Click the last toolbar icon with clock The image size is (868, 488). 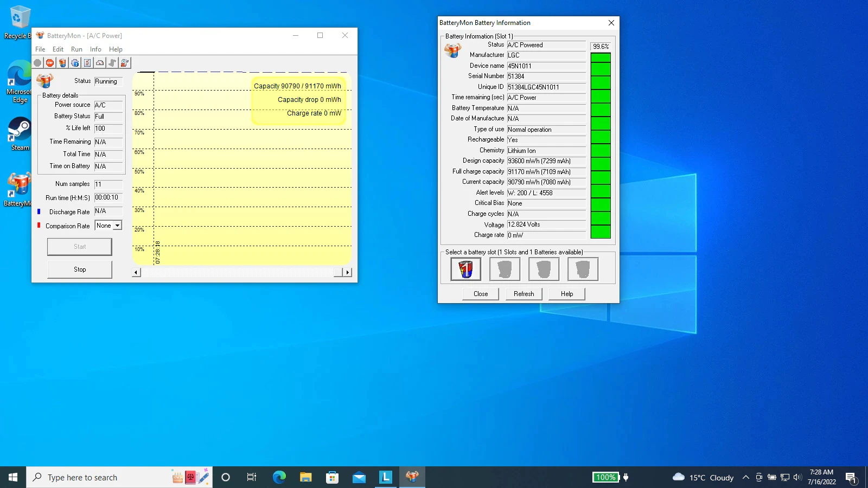(x=125, y=63)
